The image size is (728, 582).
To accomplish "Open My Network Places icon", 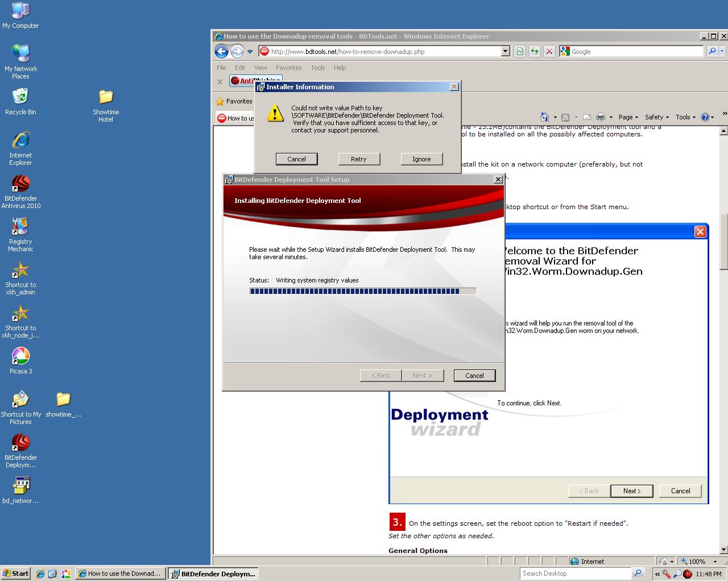I will point(20,61).
